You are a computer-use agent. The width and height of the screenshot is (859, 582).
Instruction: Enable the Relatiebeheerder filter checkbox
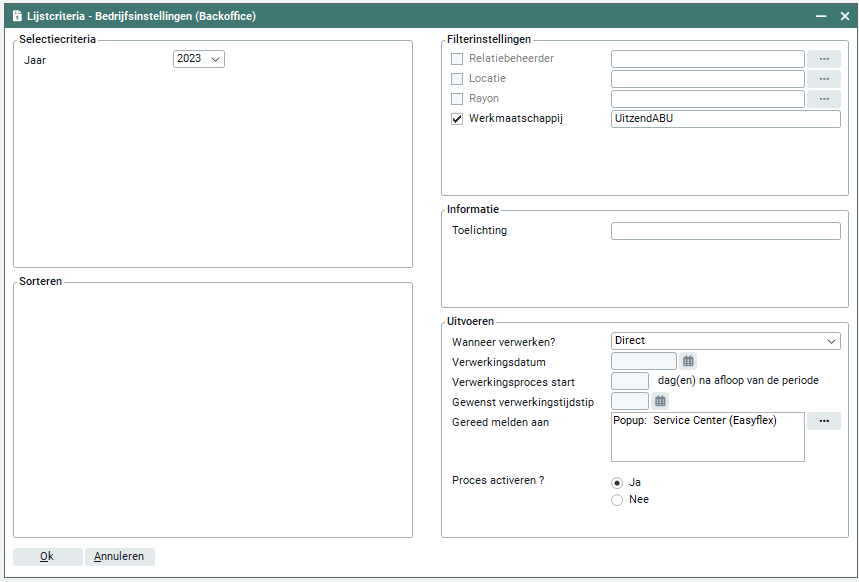click(x=457, y=59)
